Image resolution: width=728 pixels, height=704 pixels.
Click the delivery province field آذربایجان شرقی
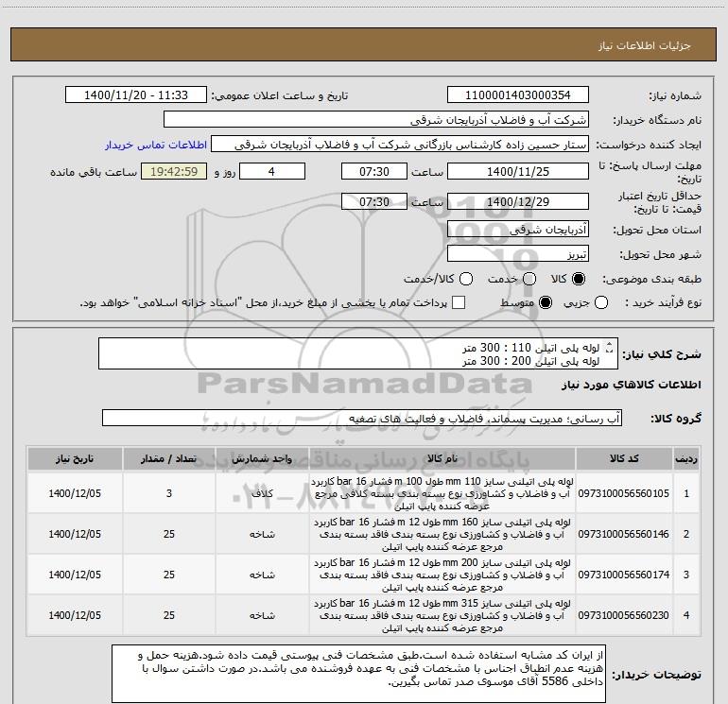pos(518,230)
